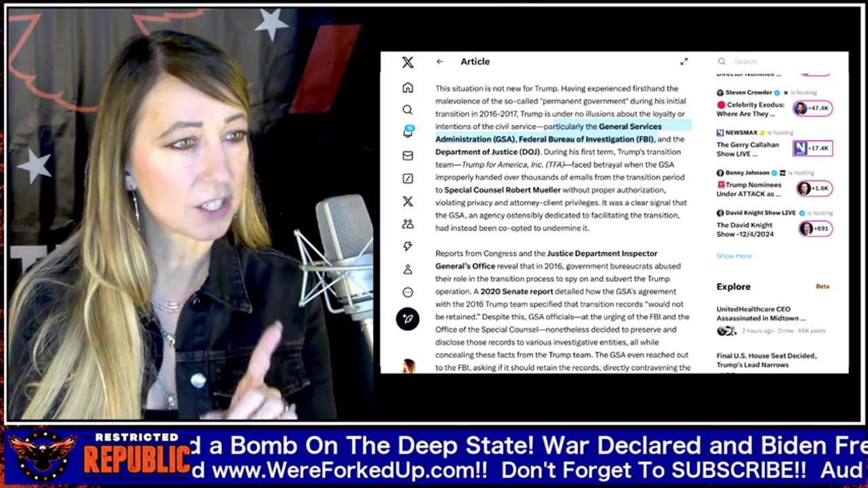
Task: Open Notifications bell with unread badge
Action: point(408,131)
